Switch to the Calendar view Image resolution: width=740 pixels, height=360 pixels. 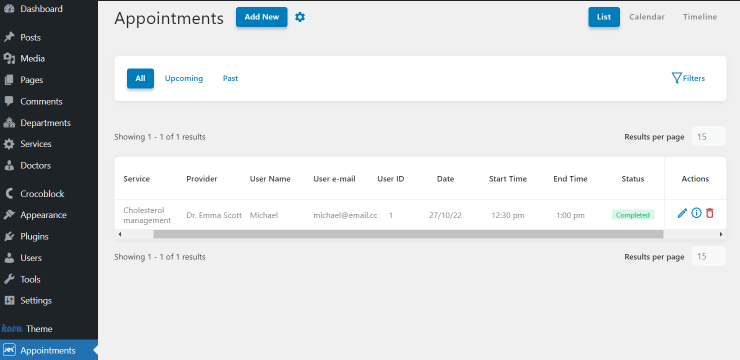(x=647, y=17)
